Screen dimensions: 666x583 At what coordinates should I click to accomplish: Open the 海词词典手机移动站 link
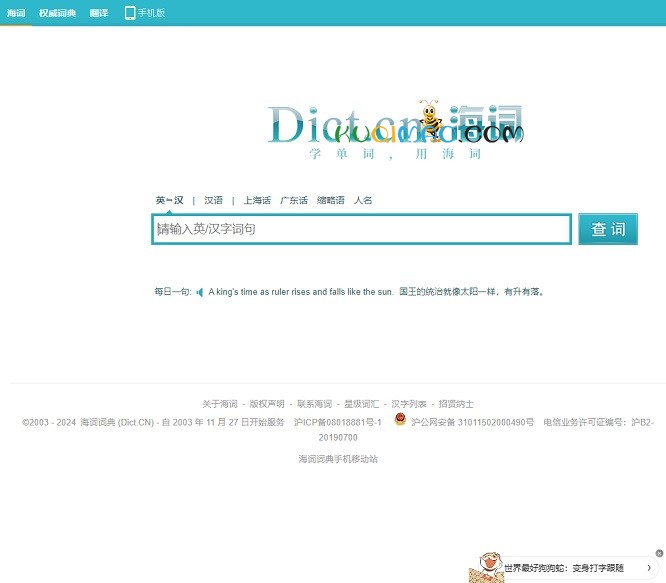pyautogui.click(x=338, y=459)
